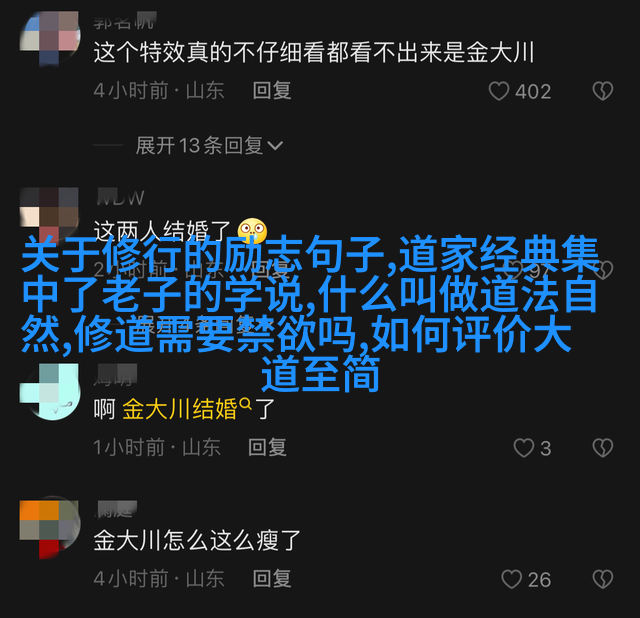640x618 pixels.
Task: Like the 金大川怎么这么瘦了 comment with 26 likes
Action: (x=511, y=579)
